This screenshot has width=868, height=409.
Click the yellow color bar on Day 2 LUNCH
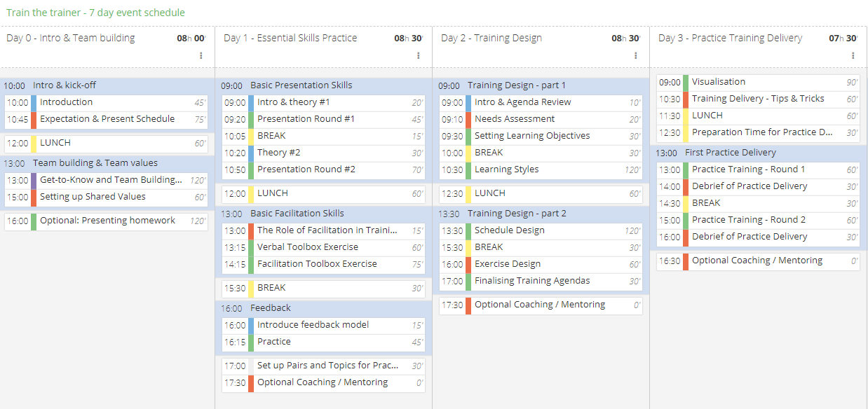[x=466, y=193]
